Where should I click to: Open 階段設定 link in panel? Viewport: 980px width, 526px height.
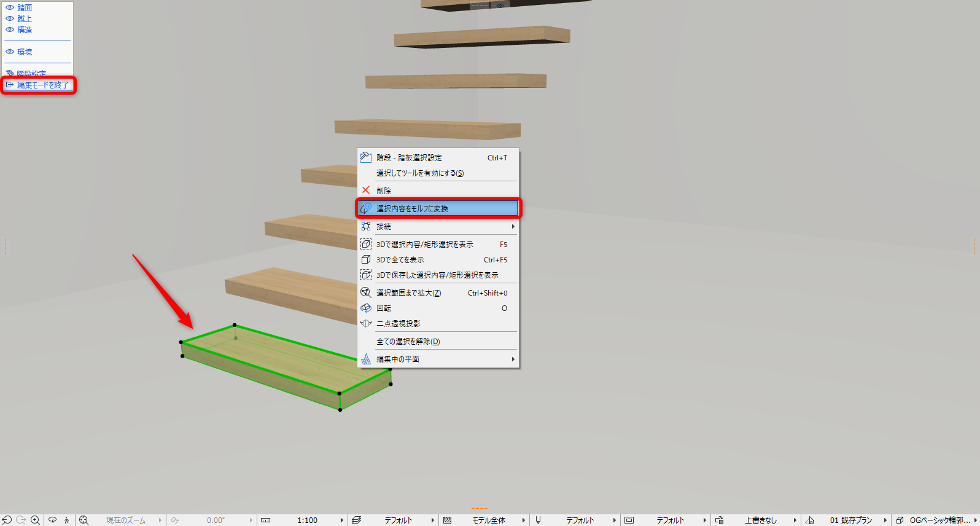[31, 74]
